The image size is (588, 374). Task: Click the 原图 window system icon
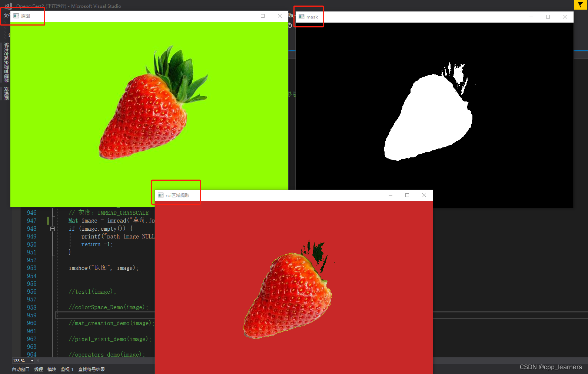point(16,16)
